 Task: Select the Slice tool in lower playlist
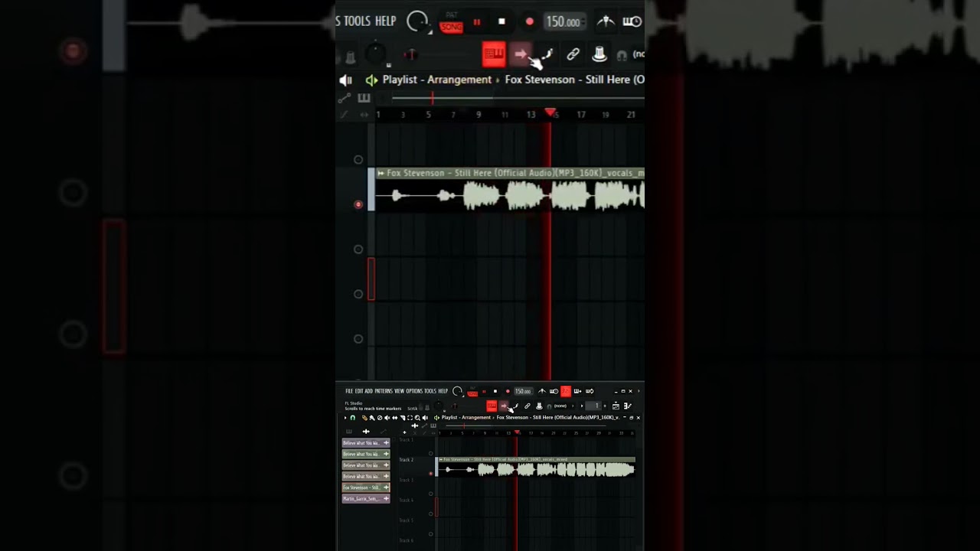point(403,418)
